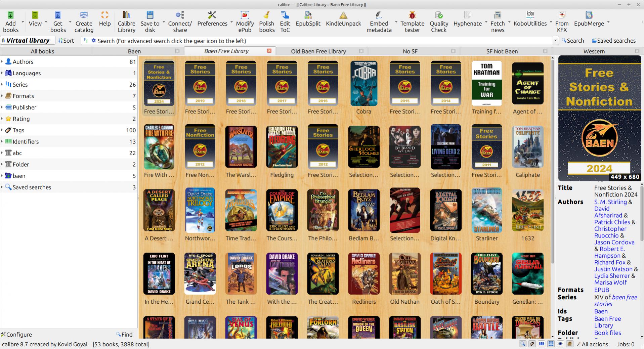Click the advanced search gear icon
Screen dimensions: 644x349
pyautogui.click(x=94, y=41)
